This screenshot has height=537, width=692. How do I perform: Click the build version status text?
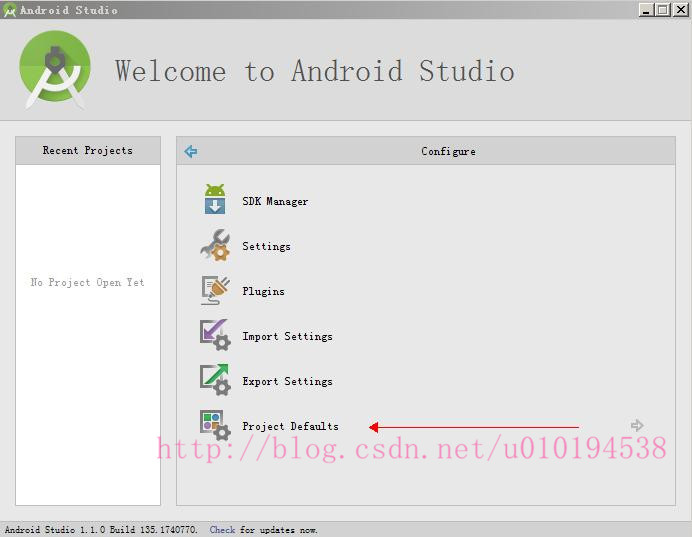(x=101, y=529)
